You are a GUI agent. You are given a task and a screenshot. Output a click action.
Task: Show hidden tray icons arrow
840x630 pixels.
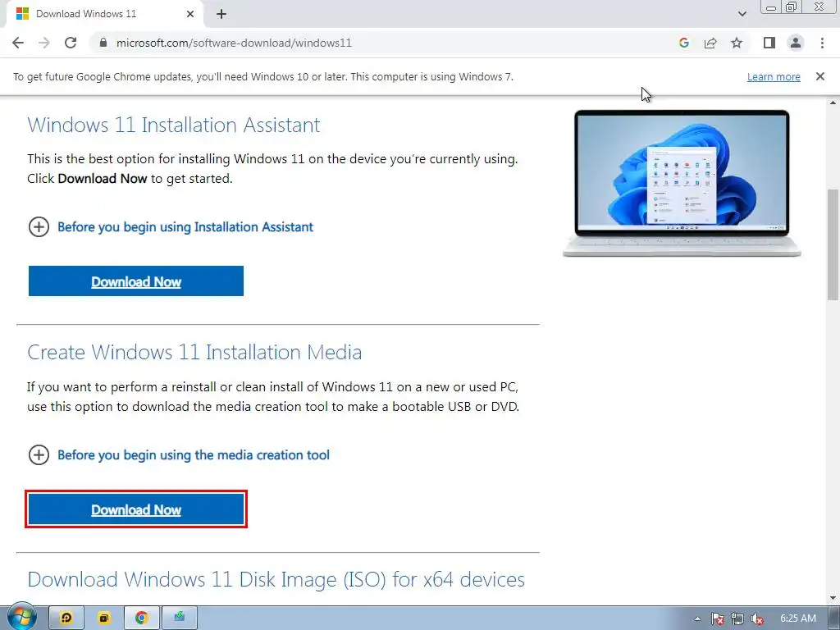(697, 619)
